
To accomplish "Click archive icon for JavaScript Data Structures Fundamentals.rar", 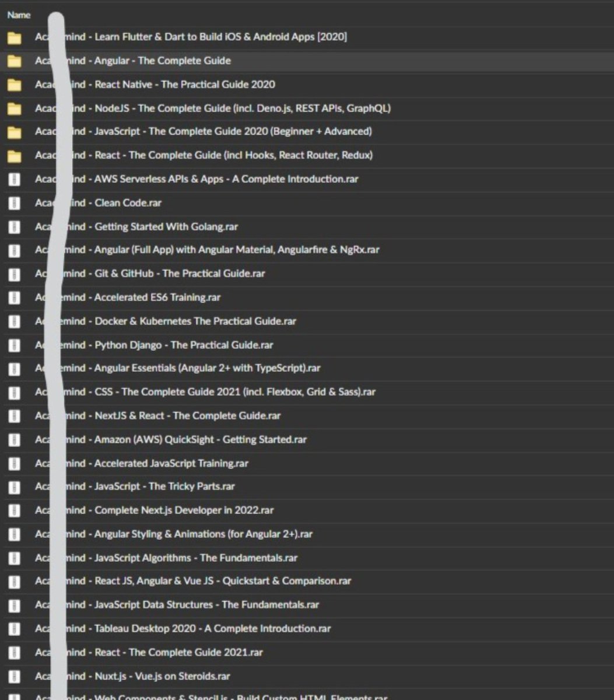I will pyautogui.click(x=15, y=605).
